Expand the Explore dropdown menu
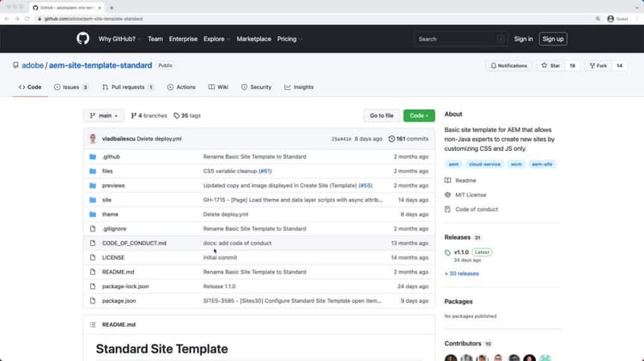The width and height of the screenshot is (644, 361). point(216,39)
